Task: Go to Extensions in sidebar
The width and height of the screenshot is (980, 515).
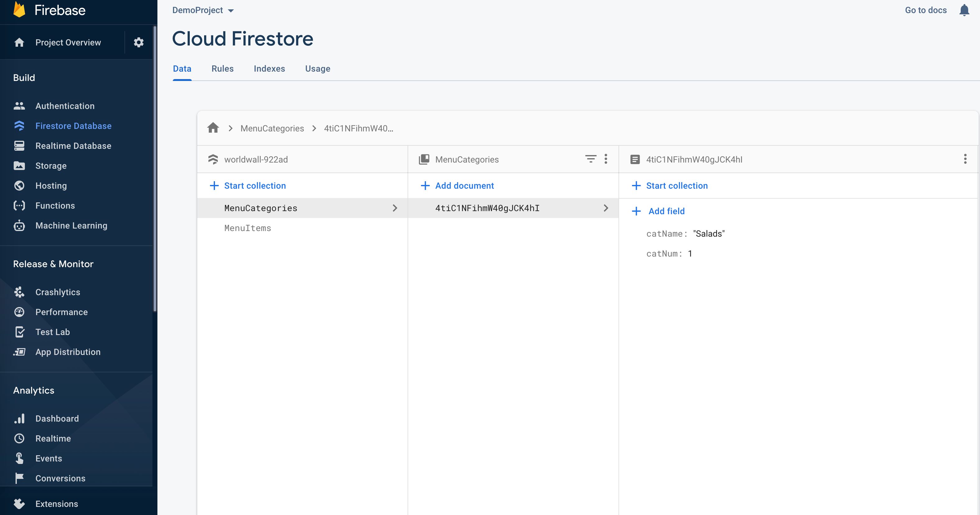Action: coord(56,503)
